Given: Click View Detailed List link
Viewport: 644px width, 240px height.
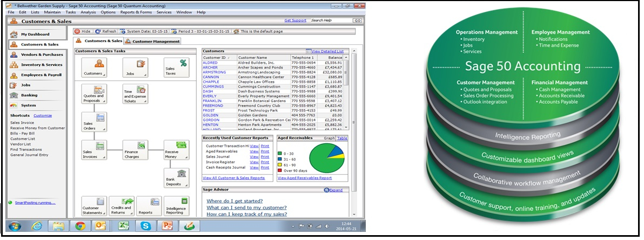Looking at the screenshot, I should (327, 51).
